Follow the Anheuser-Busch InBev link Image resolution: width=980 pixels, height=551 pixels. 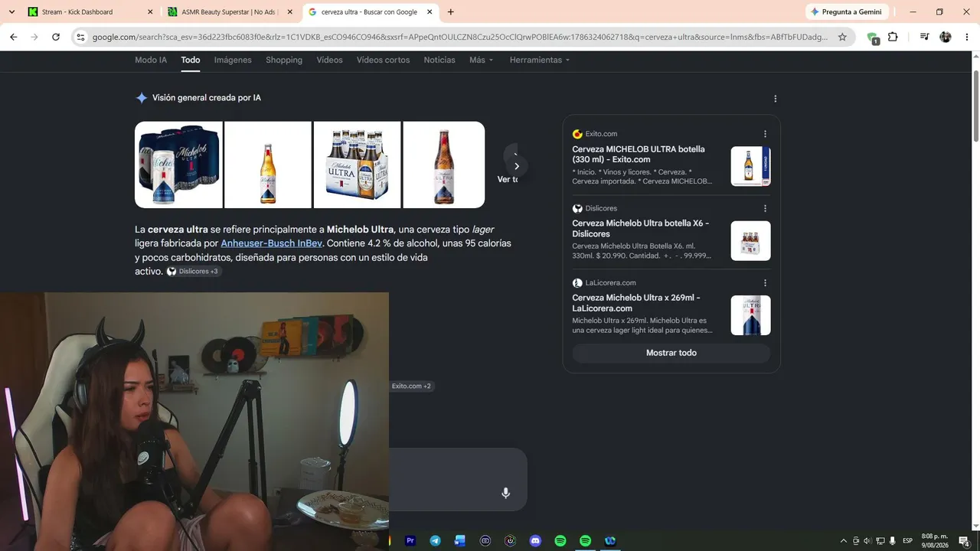272,243
